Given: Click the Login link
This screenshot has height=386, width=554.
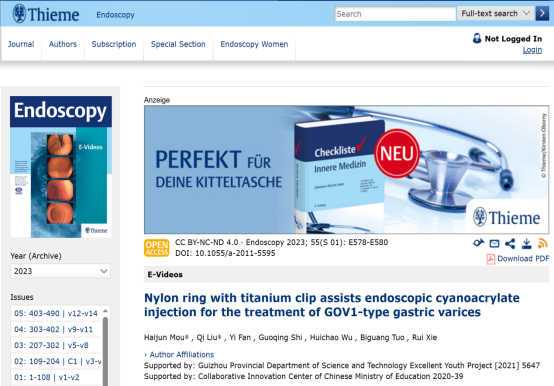Looking at the screenshot, I should click(x=532, y=50).
